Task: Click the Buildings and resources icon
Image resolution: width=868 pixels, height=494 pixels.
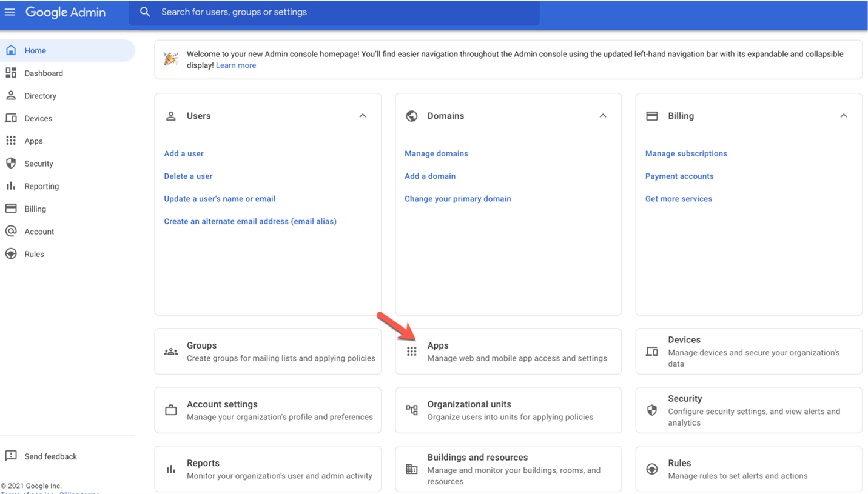Action: pyautogui.click(x=412, y=469)
